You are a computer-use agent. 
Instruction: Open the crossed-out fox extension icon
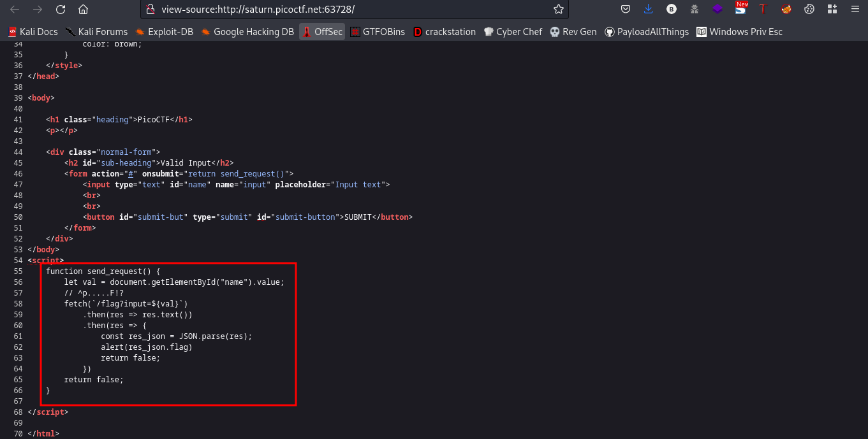pos(786,9)
